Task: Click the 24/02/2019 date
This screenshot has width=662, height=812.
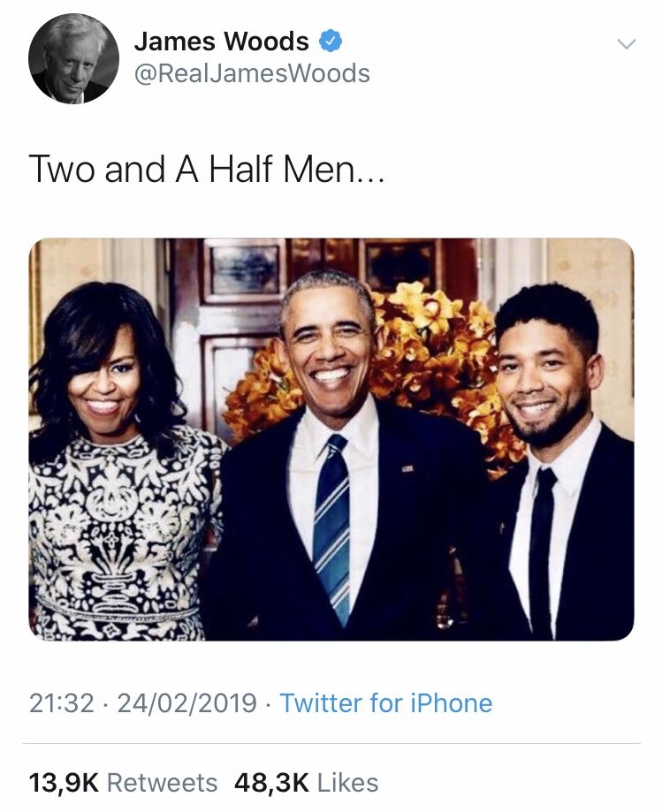Action: pyautogui.click(x=187, y=703)
